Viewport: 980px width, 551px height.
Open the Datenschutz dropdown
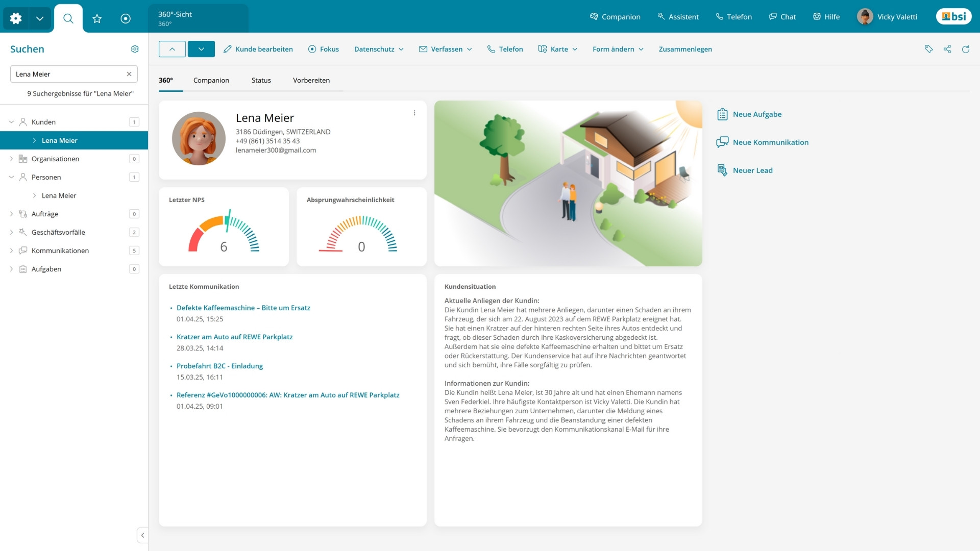[379, 49]
